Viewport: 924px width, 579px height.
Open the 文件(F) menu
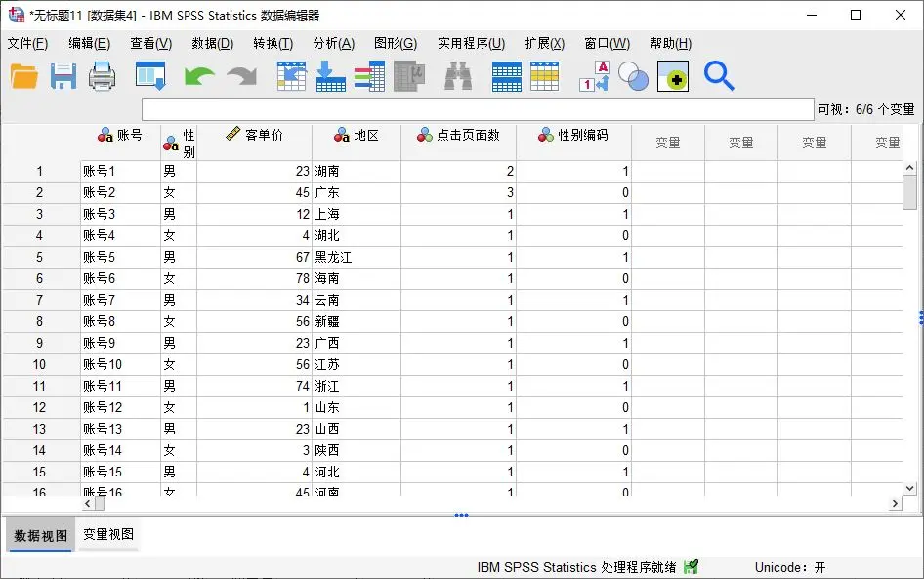point(27,44)
